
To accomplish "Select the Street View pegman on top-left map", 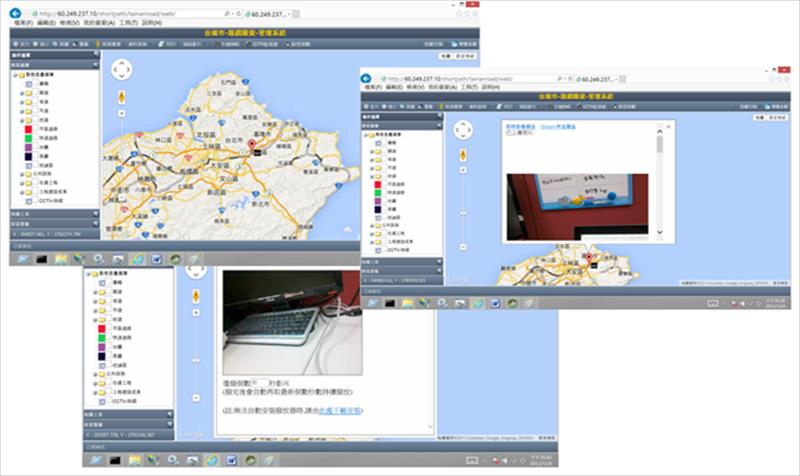I will click(x=122, y=98).
